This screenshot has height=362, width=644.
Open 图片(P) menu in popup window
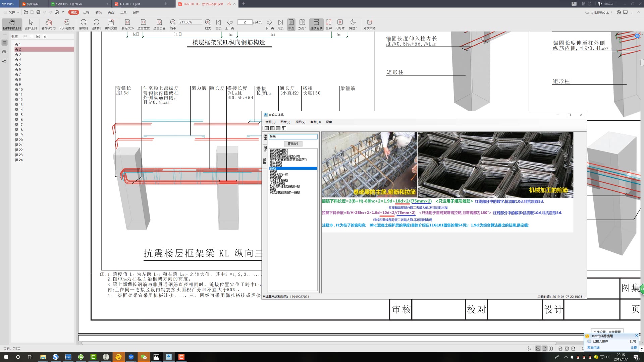coord(285,122)
